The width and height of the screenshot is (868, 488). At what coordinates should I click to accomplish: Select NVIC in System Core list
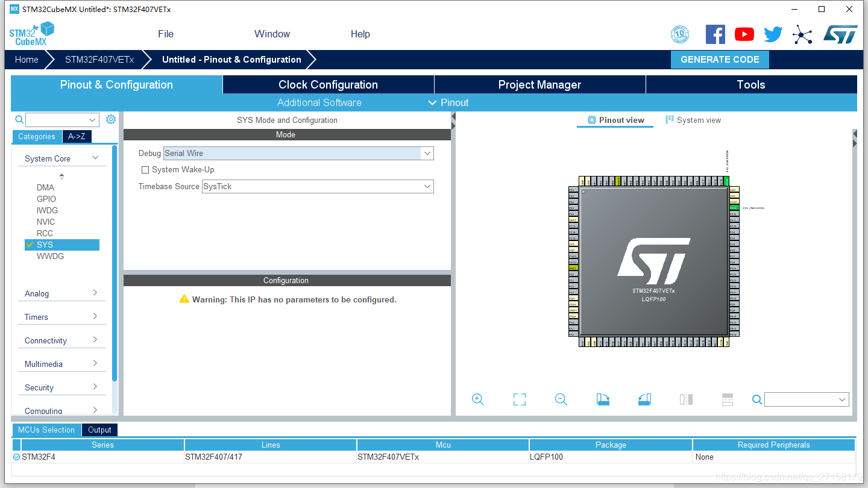[x=46, y=222]
